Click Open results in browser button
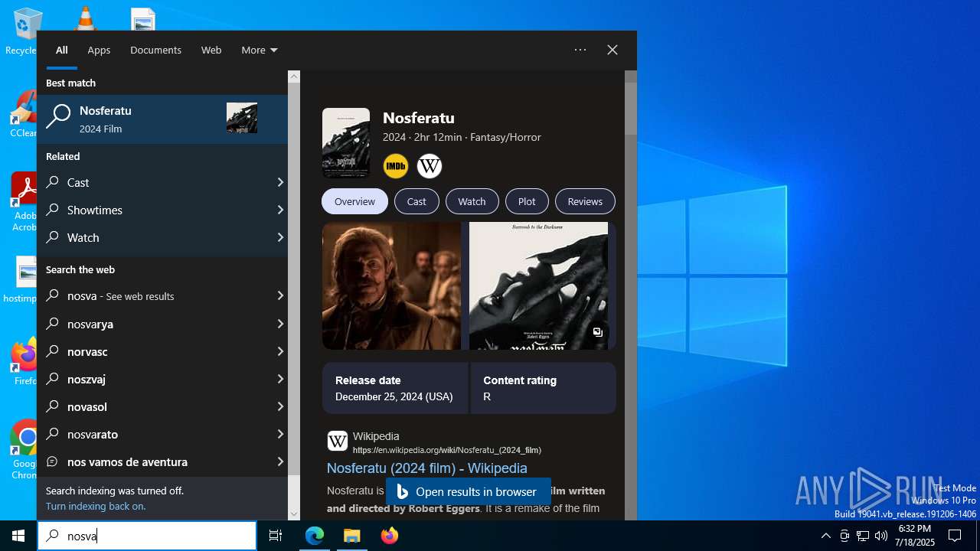 tap(468, 491)
